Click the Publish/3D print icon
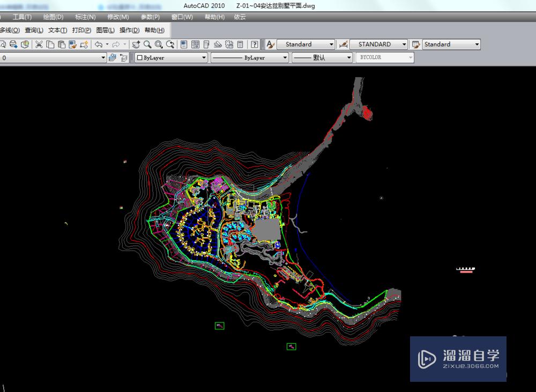The width and height of the screenshot is (536, 392). pyautogui.click(x=25, y=44)
